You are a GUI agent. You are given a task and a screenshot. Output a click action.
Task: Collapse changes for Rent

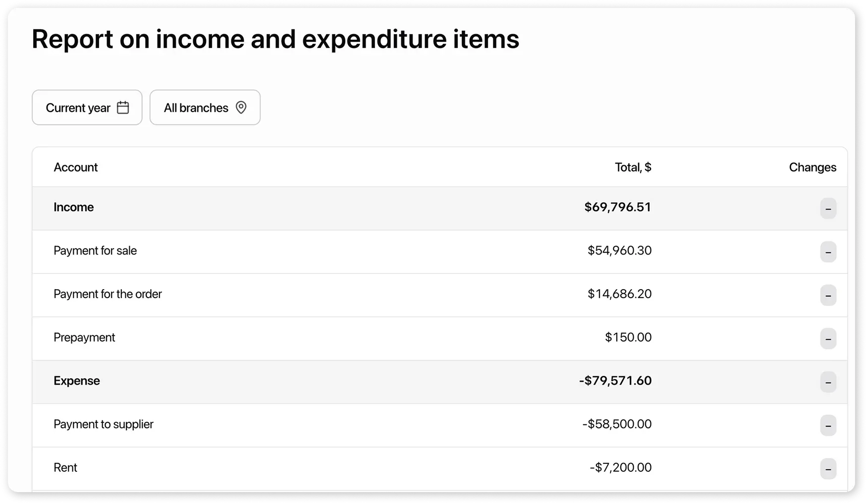click(x=828, y=468)
